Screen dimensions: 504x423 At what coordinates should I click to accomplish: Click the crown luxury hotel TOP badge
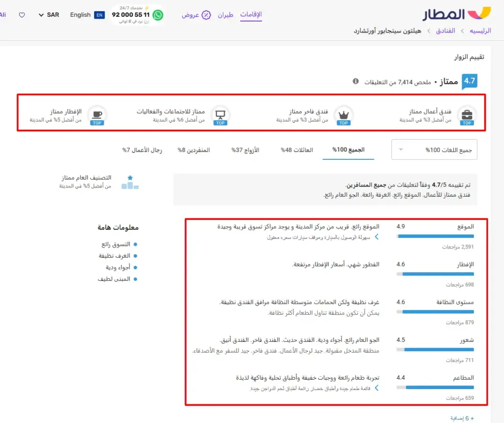click(344, 115)
